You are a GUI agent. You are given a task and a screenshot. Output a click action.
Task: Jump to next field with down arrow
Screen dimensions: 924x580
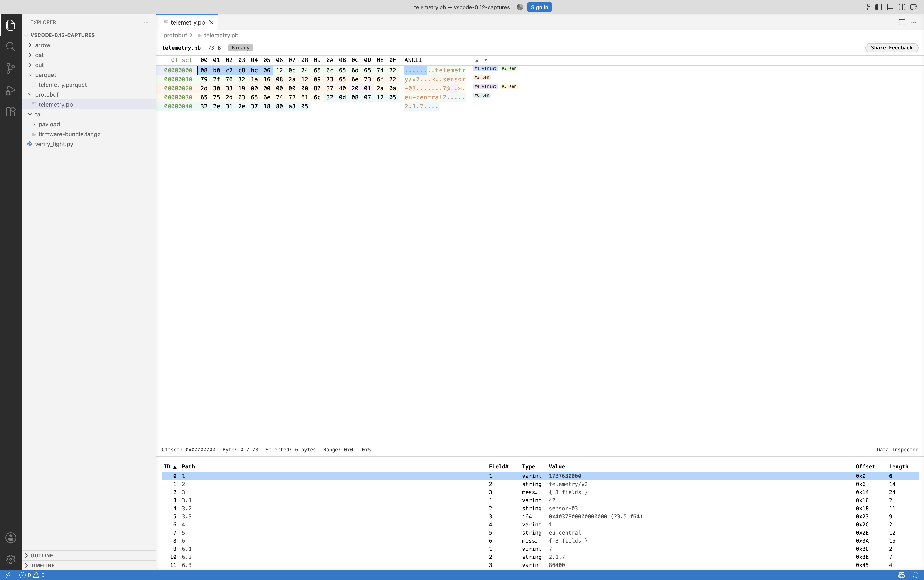485,60
